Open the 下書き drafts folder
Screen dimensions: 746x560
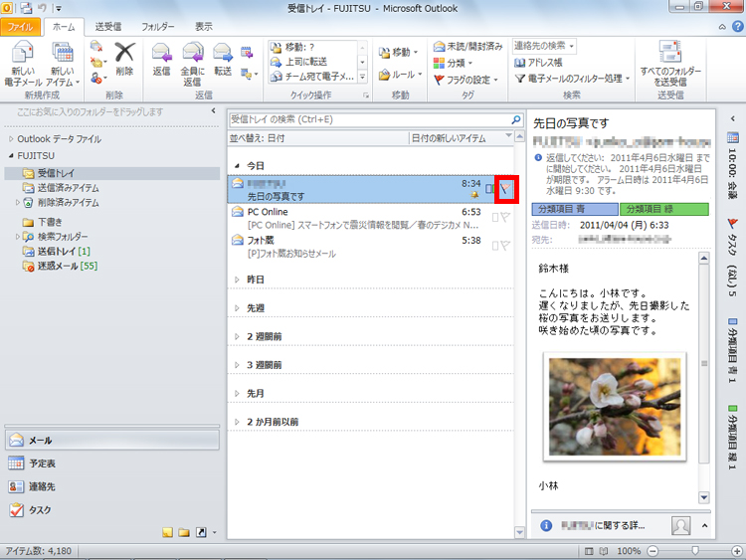(43, 222)
